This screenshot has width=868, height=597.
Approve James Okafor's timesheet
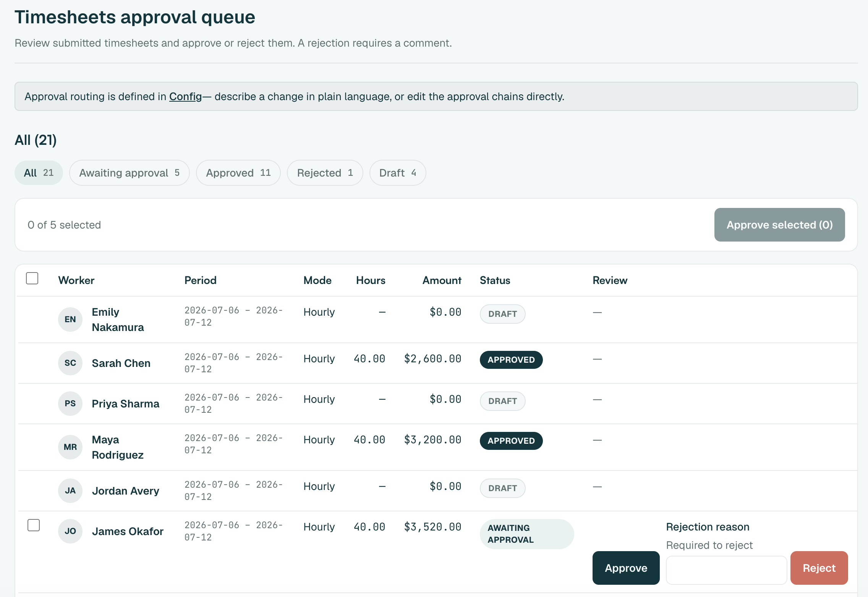pyautogui.click(x=626, y=568)
